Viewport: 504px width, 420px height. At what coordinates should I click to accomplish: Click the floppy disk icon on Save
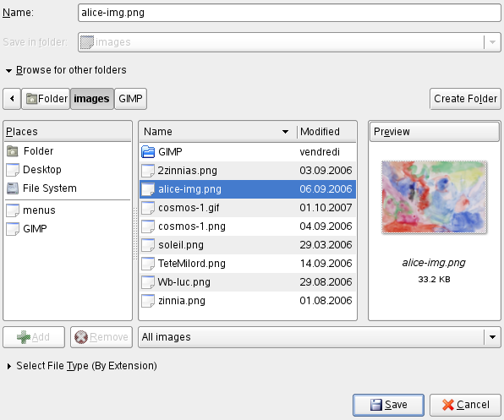[x=376, y=405]
